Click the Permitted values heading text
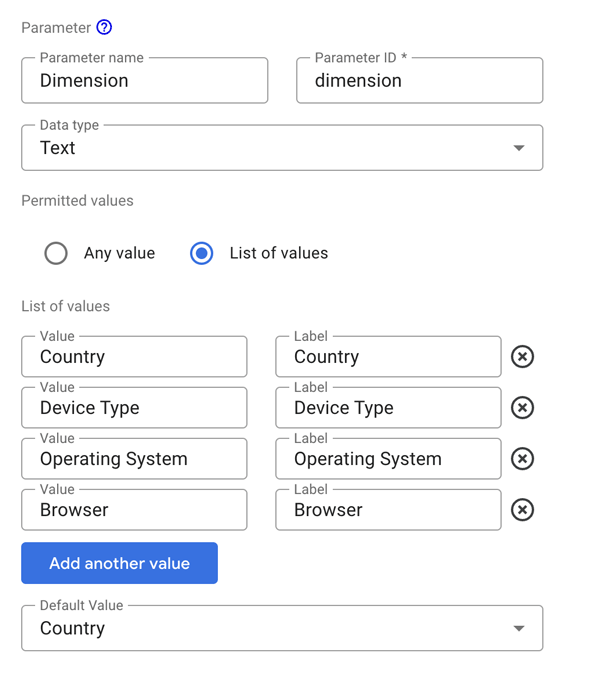 click(78, 201)
